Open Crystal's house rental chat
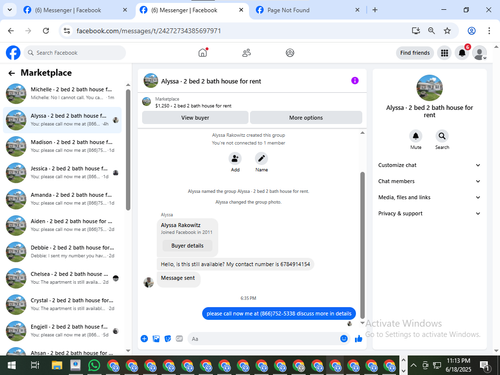 coord(62,304)
